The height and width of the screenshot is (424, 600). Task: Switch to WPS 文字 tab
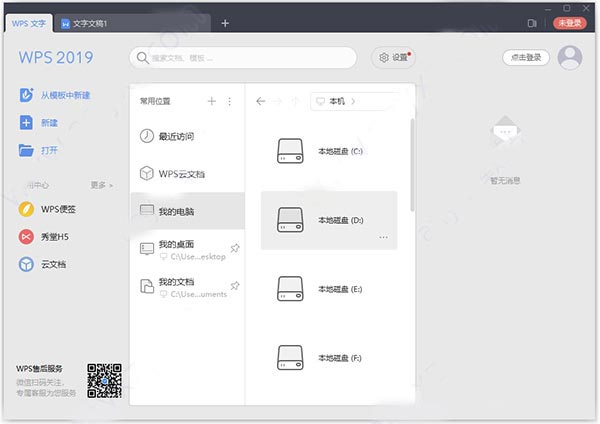coord(29,23)
